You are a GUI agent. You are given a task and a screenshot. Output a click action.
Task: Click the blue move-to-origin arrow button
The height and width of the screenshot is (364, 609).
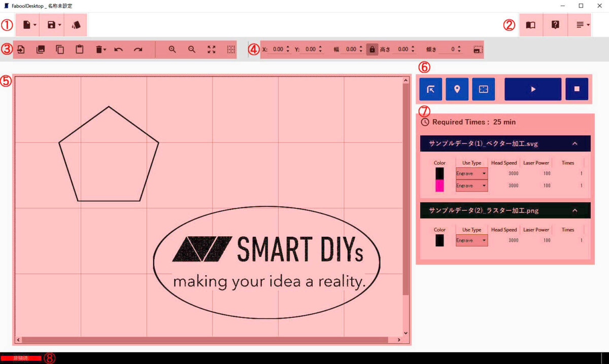(x=431, y=89)
